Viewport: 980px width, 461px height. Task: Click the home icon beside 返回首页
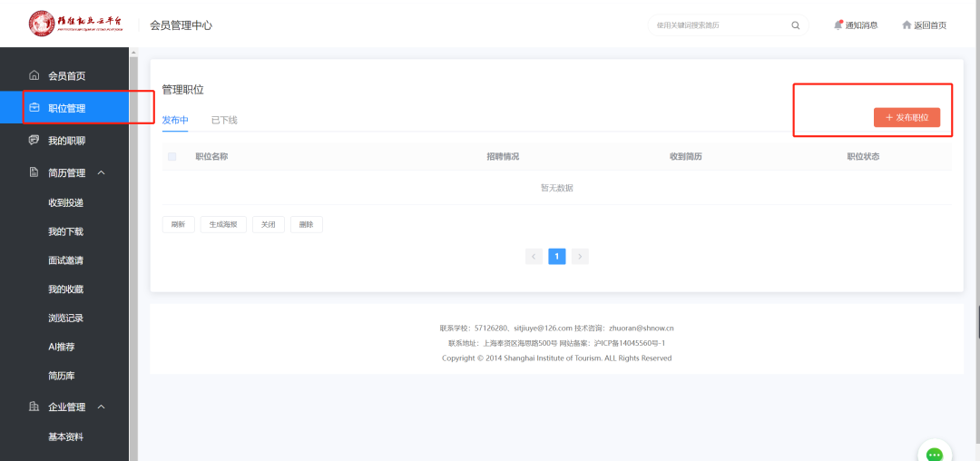point(906,25)
